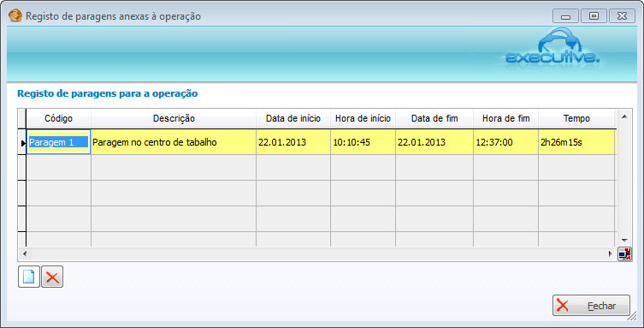The height and width of the screenshot is (328, 644).
Task: Sort by the Código column header
Action: 58,118
